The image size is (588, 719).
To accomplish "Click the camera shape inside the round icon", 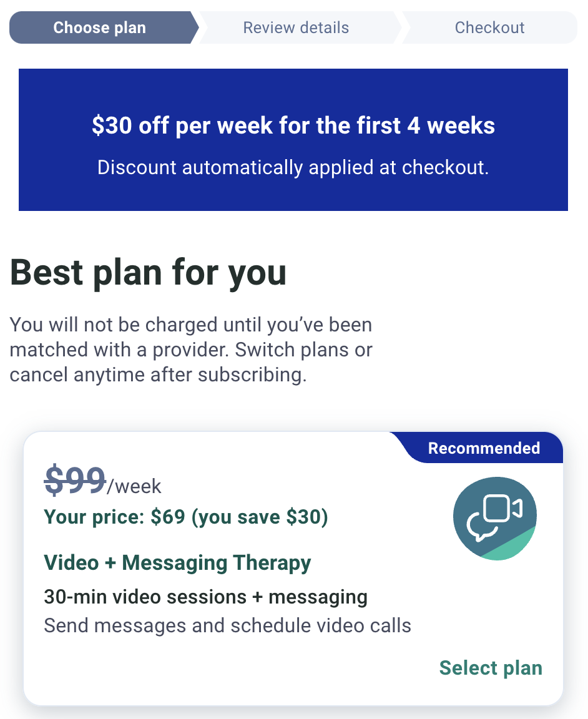I will (503, 508).
